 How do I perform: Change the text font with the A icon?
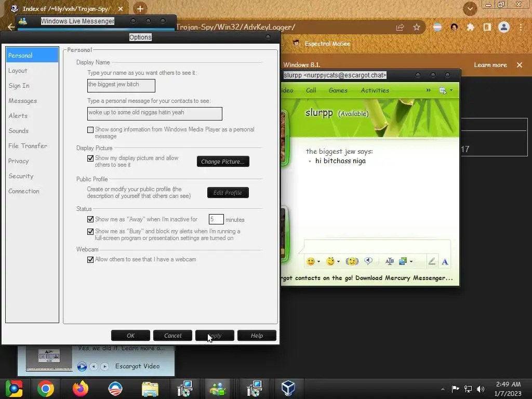tap(445, 262)
